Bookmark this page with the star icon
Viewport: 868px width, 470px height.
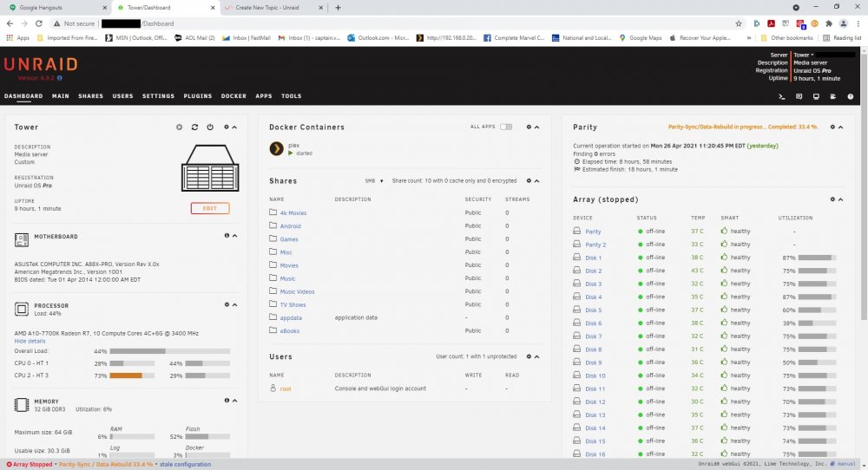(x=739, y=23)
